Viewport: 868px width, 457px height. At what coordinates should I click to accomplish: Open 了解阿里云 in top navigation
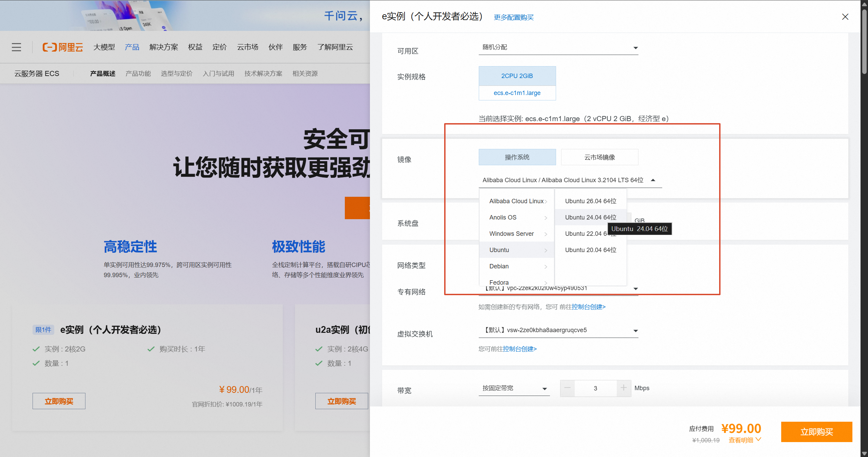(335, 47)
